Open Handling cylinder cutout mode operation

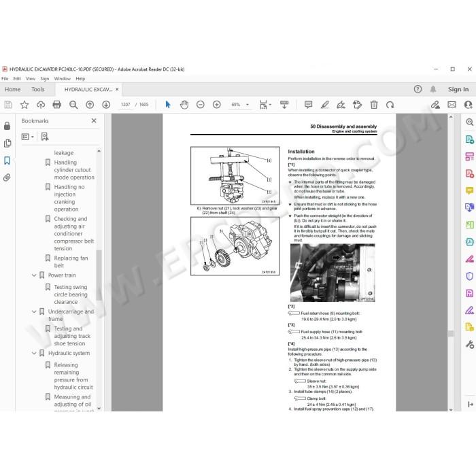pyautogui.click(x=74, y=170)
